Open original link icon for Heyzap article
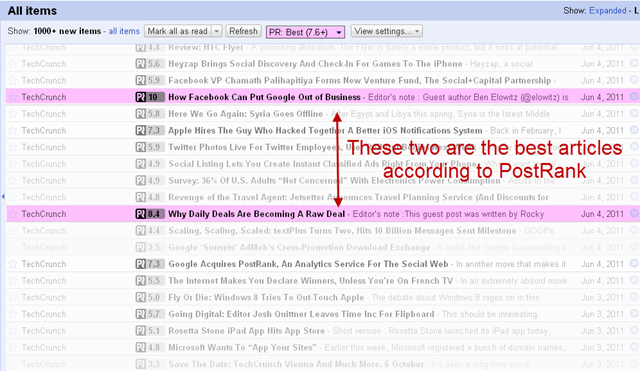Screen dimensions: 640x371 point(634,63)
